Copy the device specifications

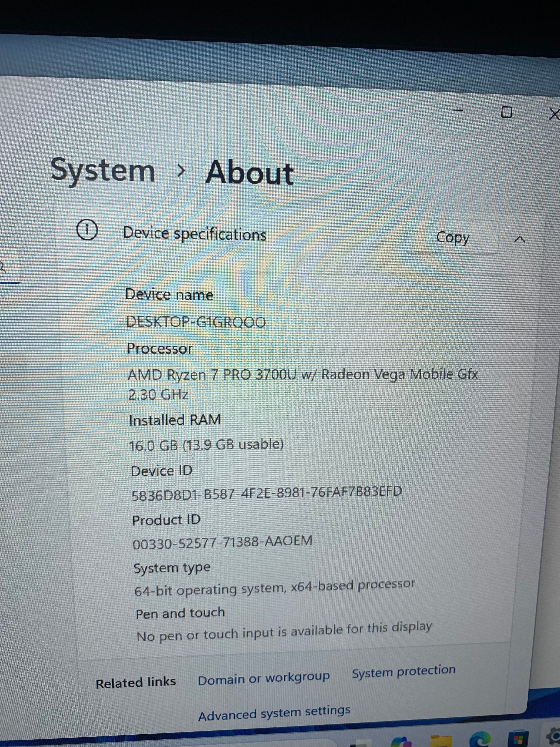click(x=452, y=237)
